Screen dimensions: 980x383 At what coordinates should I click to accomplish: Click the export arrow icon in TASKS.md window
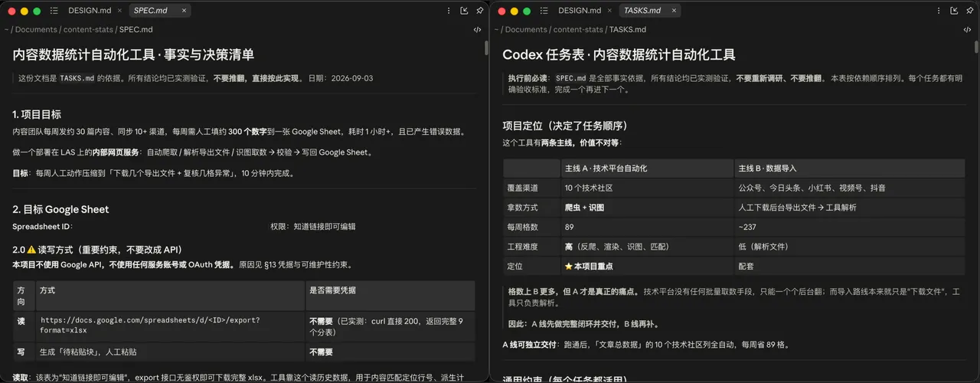954,11
